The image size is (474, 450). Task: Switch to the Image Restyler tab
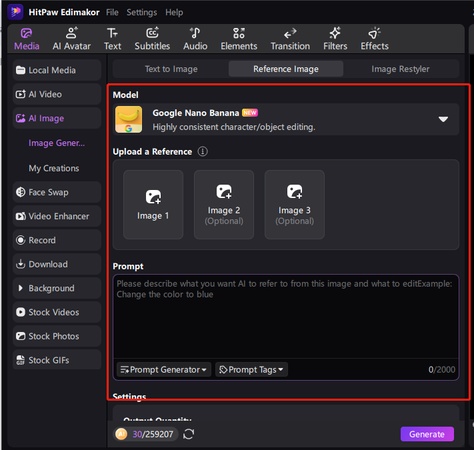click(x=400, y=69)
